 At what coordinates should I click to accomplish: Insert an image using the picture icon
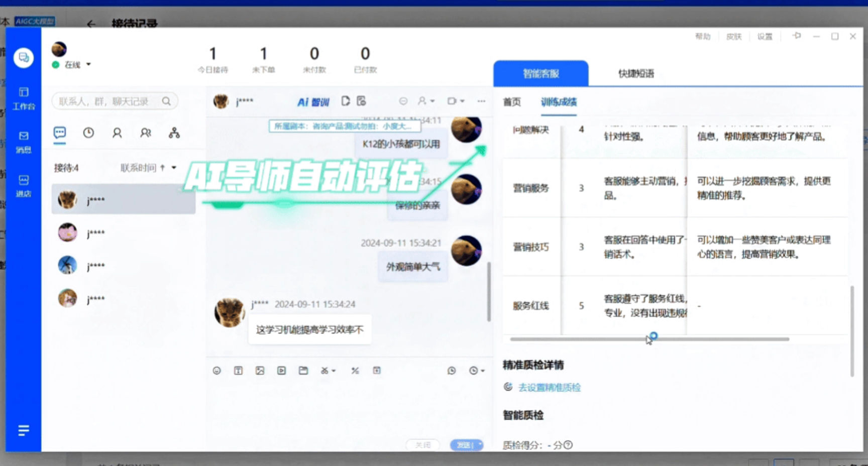260,371
